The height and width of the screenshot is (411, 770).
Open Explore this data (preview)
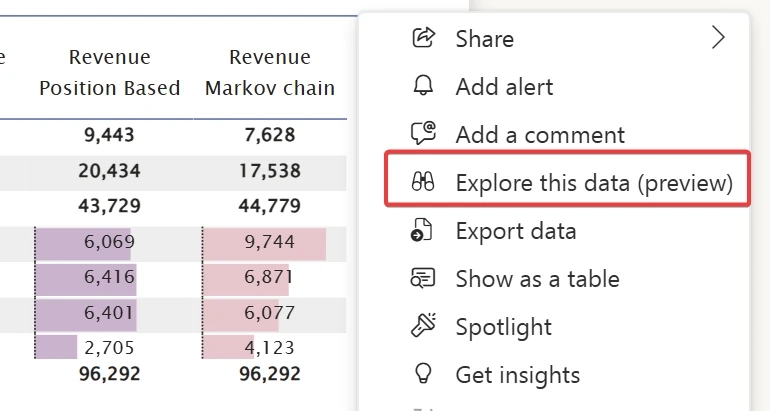pos(594,182)
